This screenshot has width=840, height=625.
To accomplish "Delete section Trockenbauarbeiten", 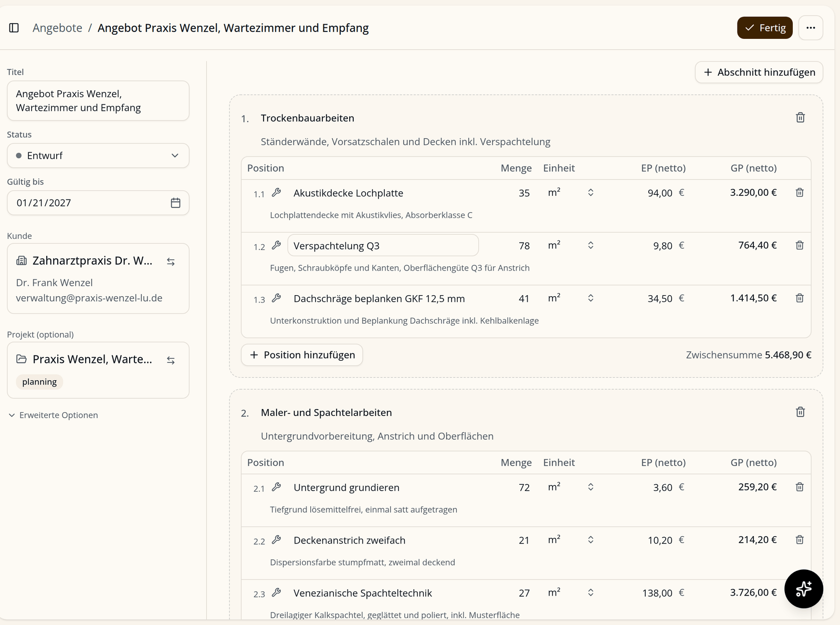I will 800,118.
